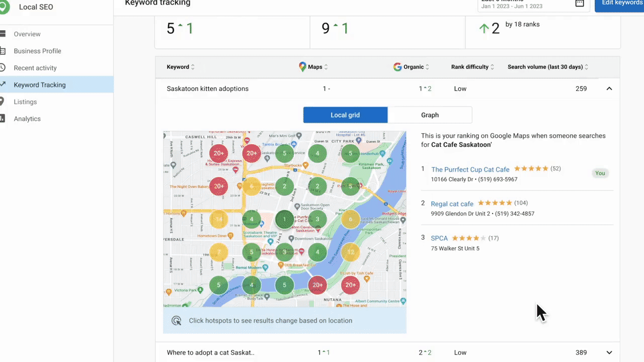Sort by the Maps column arrows
Image resolution: width=644 pixels, height=362 pixels.
(326, 67)
